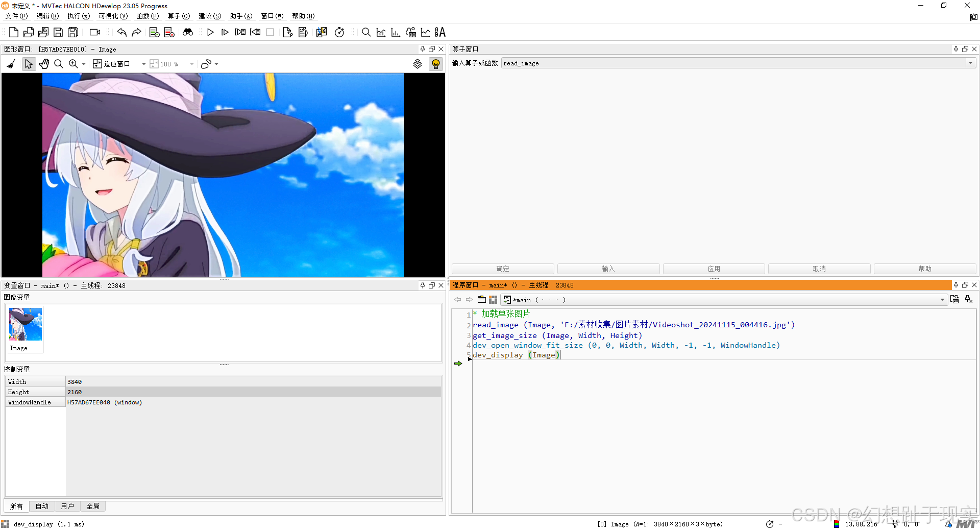This screenshot has width=980, height=531.
Task: Open the *main procedure selector dropdown
Action: (x=724, y=300)
